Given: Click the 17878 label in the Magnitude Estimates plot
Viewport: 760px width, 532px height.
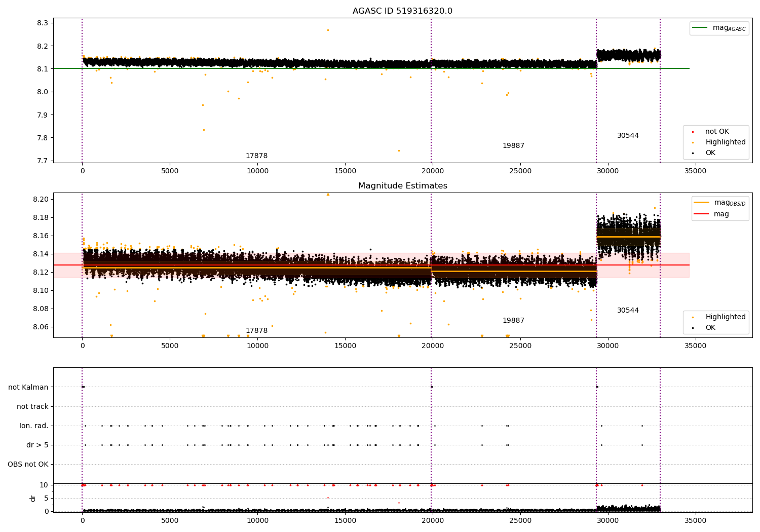Looking at the screenshot, I should (256, 331).
